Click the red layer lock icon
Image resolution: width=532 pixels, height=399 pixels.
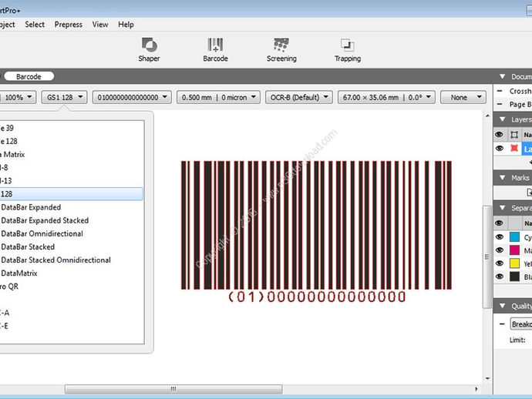tap(514, 148)
